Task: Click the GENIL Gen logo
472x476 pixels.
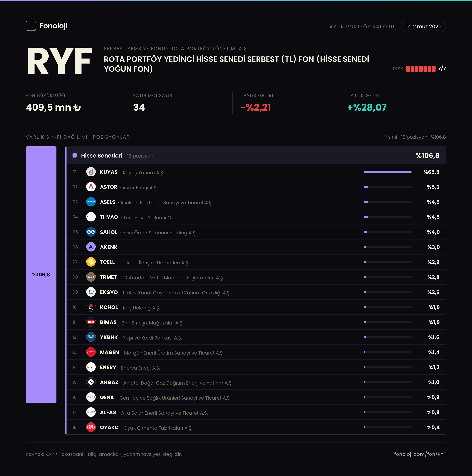Action: (91, 397)
